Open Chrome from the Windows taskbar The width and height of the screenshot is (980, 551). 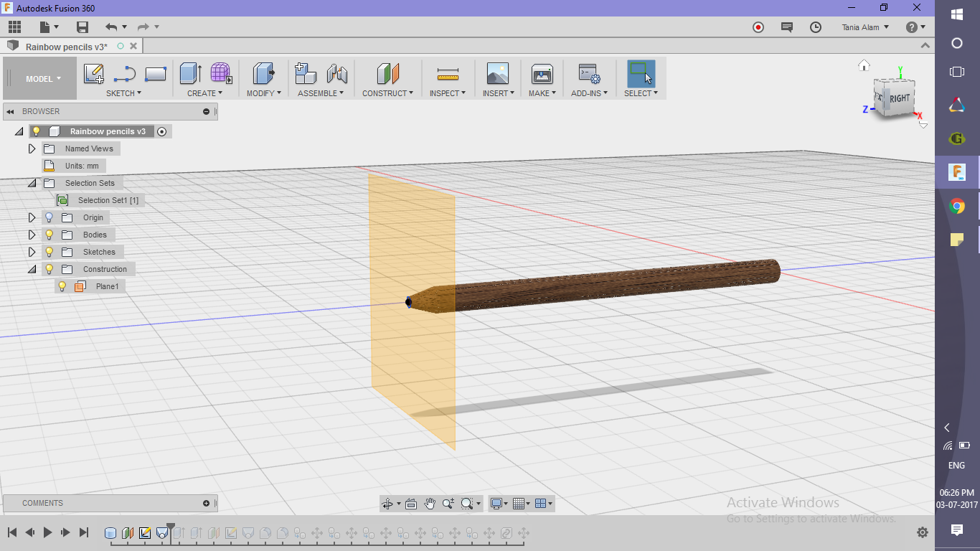click(x=956, y=207)
